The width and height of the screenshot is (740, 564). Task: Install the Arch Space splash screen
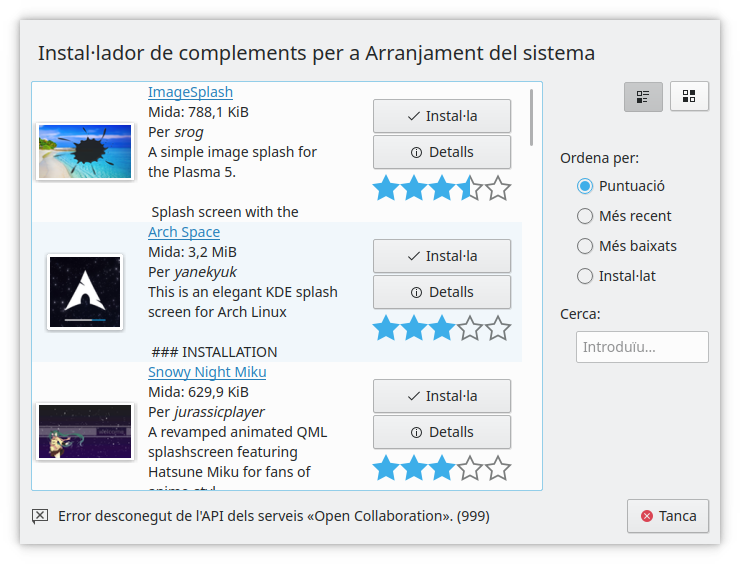click(442, 256)
